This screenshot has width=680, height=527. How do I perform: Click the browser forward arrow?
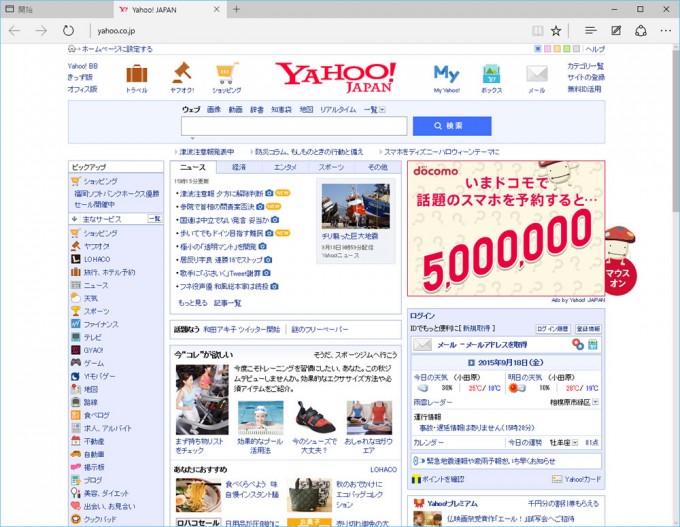41,31
